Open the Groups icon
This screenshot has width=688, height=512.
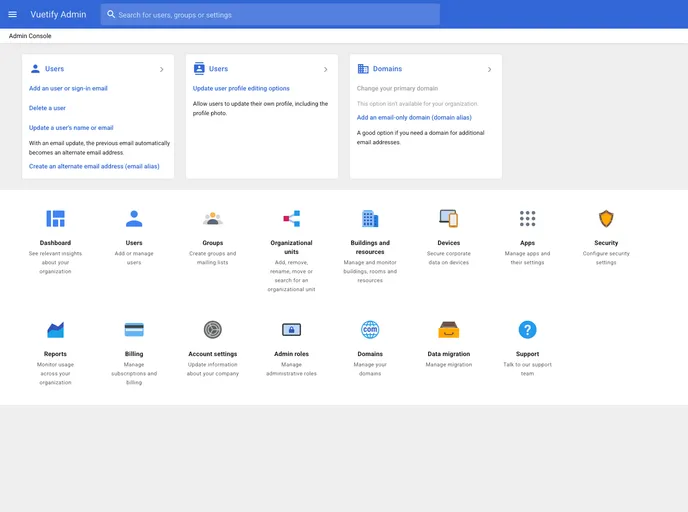coord(213,218)
